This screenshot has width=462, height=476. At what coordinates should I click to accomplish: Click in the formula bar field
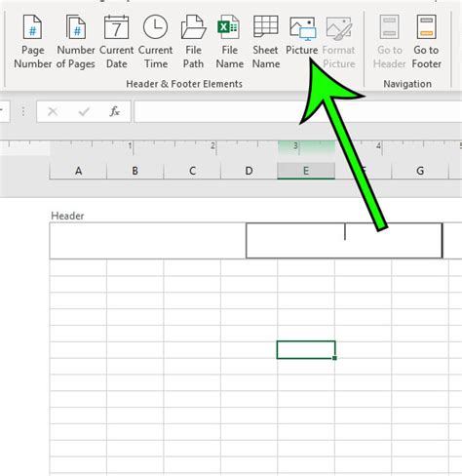298,111
